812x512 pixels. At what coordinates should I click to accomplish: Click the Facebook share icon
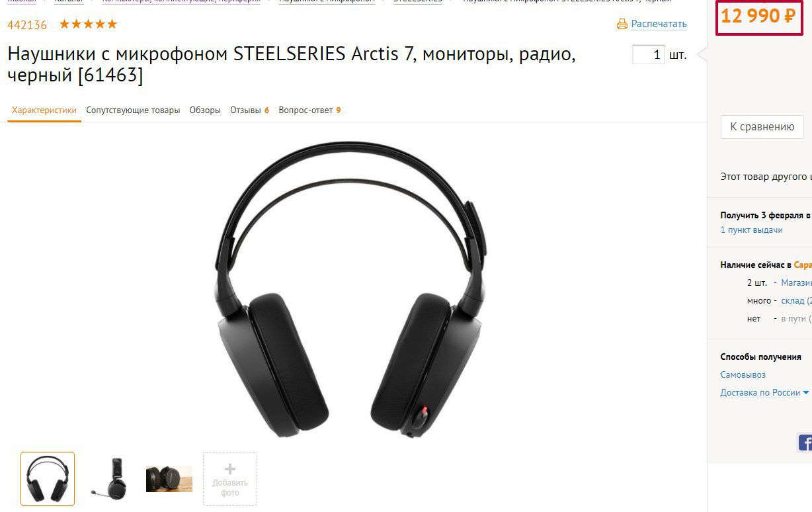click(x=805, y=443)
